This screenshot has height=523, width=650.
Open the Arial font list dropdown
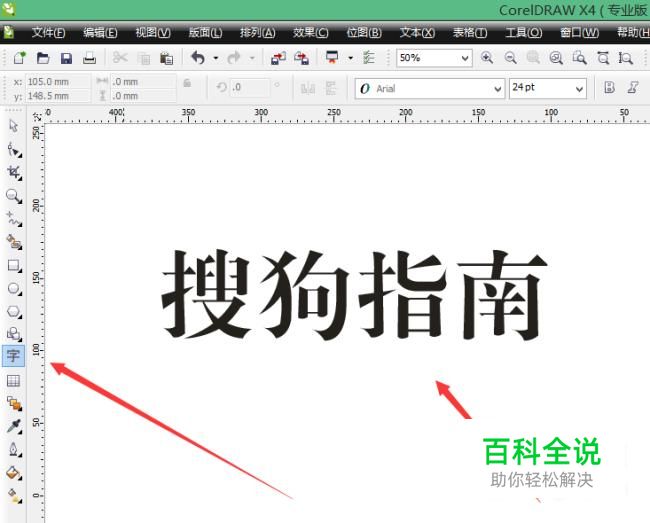pyautogui.click(x=497, y=89)
